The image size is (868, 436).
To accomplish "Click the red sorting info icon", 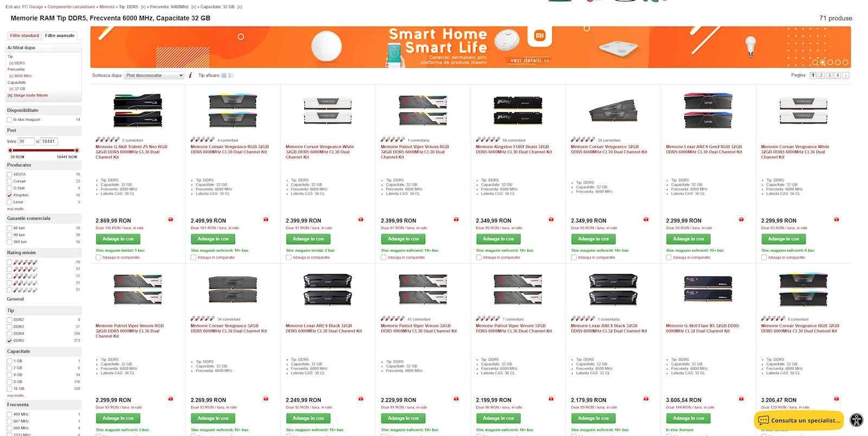I will (190, 75).
